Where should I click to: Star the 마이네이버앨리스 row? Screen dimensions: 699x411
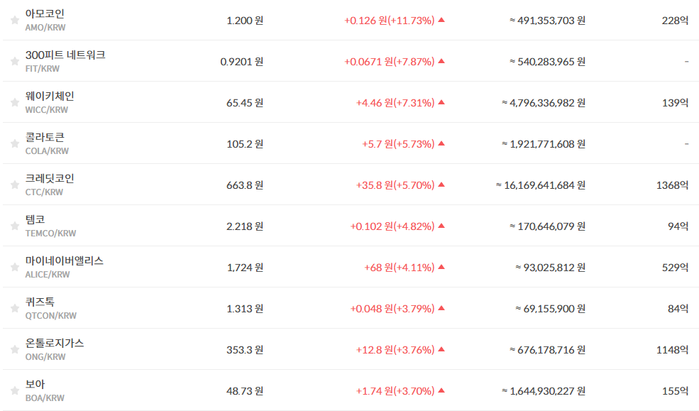(x=15, y=267)
